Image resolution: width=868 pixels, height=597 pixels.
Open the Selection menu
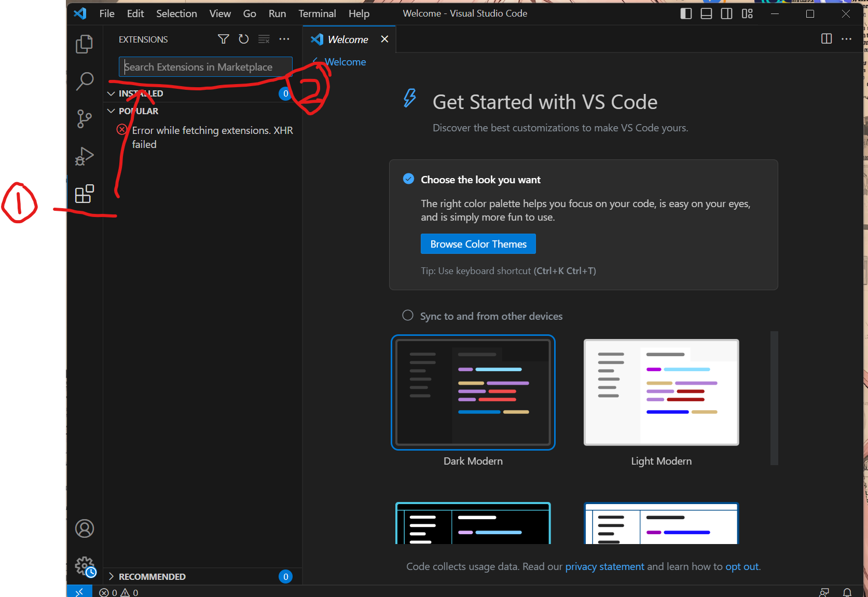coord(176,13)
